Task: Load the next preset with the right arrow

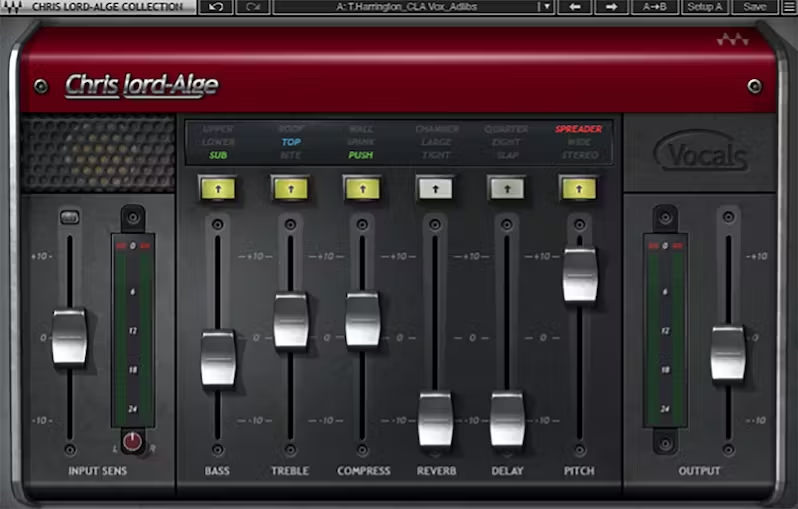Action: coord(611,7)
